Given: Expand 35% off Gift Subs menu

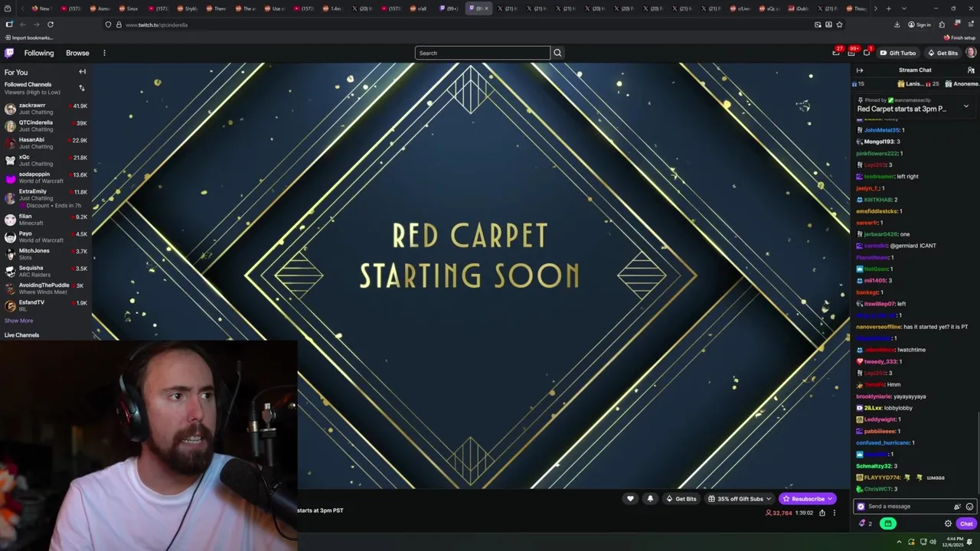Looking at the screenshot, I should (740, 499).
